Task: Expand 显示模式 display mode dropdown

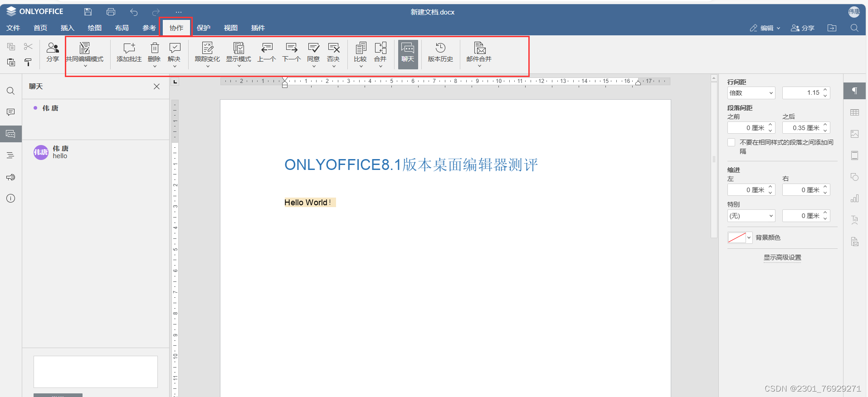Action: [x=239, y=66]
